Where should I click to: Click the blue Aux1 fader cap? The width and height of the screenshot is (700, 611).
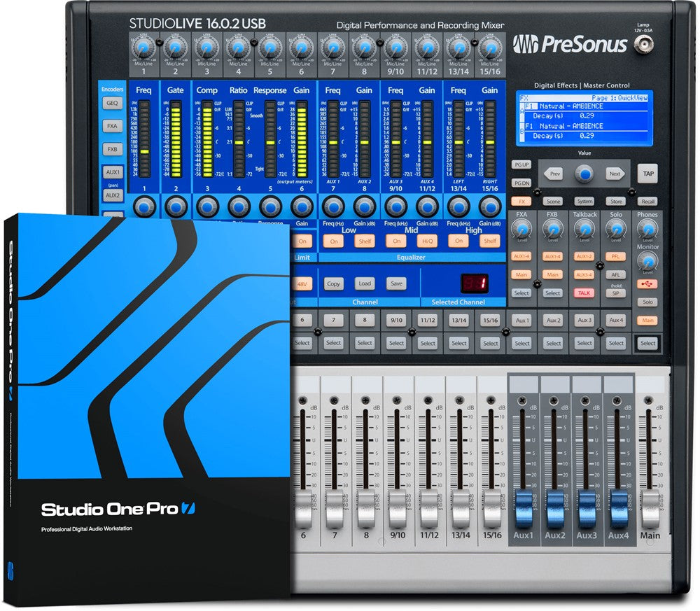pos(524,509)
